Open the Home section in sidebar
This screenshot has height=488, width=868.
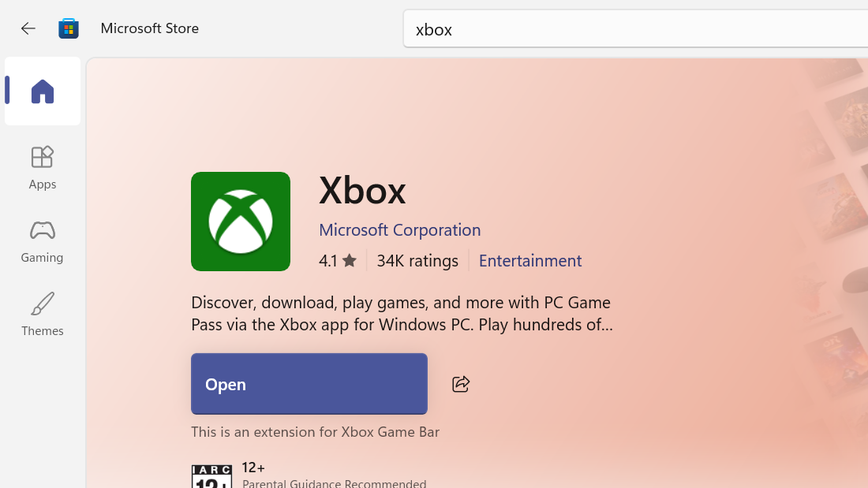pyautogui.click(x=43, y=91)
